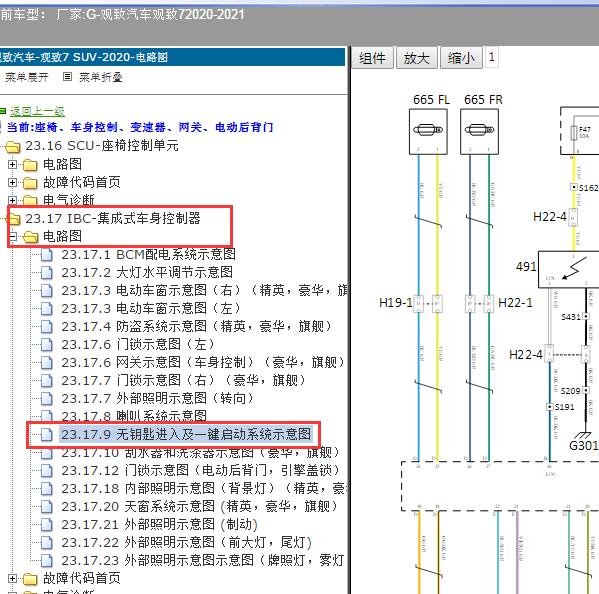The image size is (599, 594).
Task: Click document icon of 23.17.21 外部照明示意图
Action: pos(47,524)
